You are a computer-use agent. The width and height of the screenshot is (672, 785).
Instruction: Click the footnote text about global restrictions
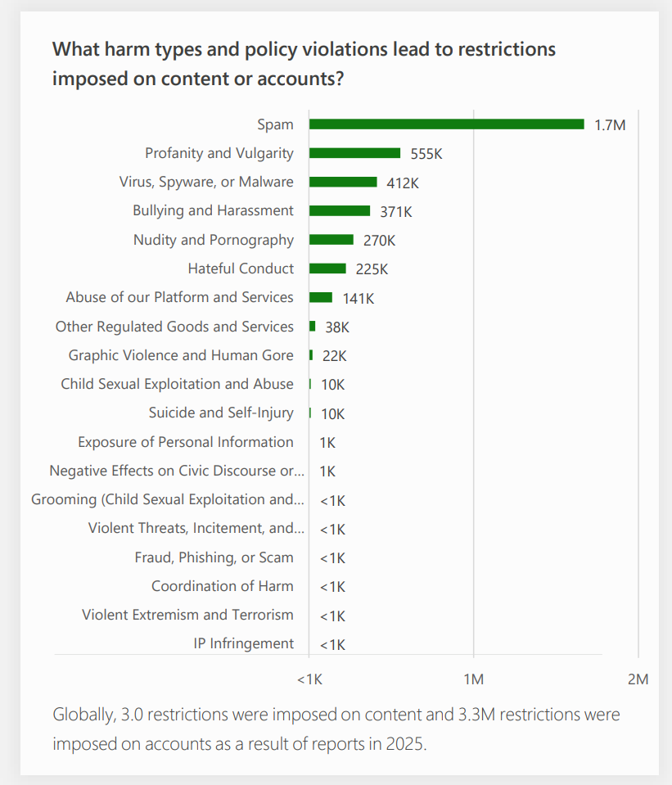point(336,729)
